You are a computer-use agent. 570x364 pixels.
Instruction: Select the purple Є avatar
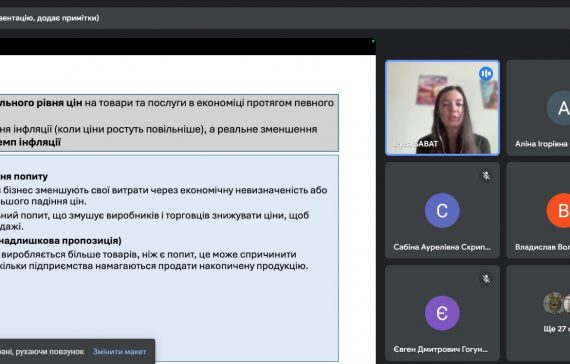(442, 313)
